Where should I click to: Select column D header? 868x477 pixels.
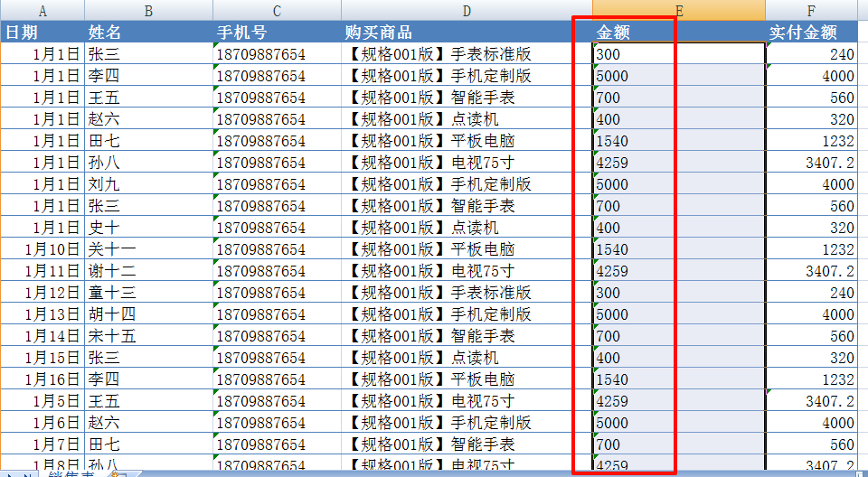tap(467, 11)
